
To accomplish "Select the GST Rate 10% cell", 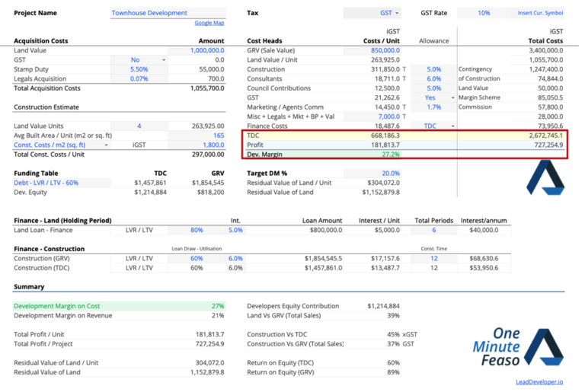I will 484,13.
